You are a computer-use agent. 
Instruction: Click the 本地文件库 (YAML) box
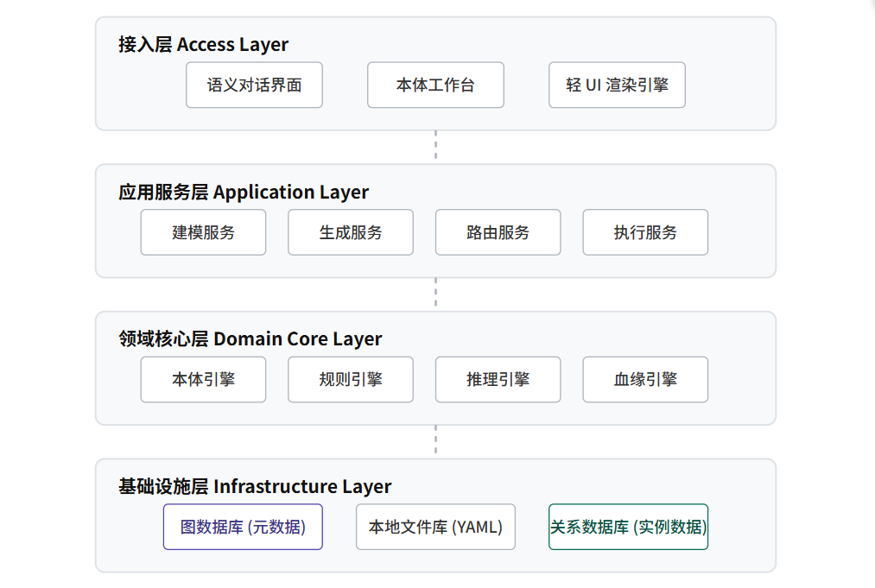pyautogui.click(x=435, y=527)
